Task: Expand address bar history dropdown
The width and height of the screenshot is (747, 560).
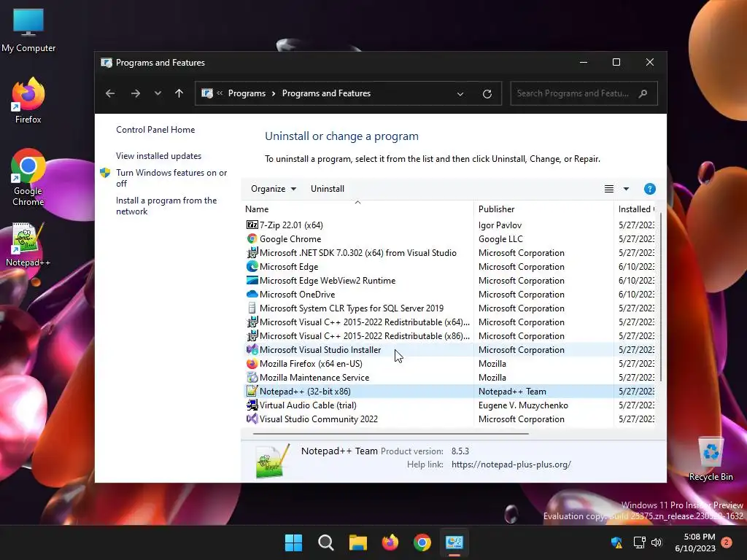Action: [460, 94]
